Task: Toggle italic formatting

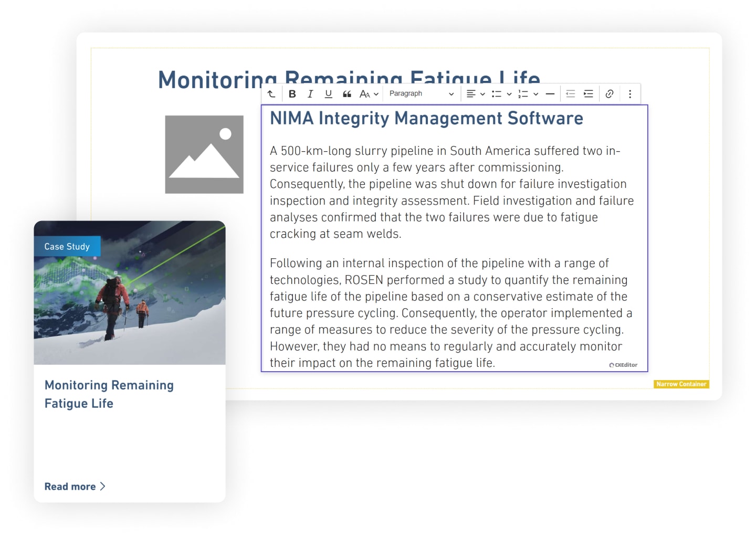Action: pos(310,94)
